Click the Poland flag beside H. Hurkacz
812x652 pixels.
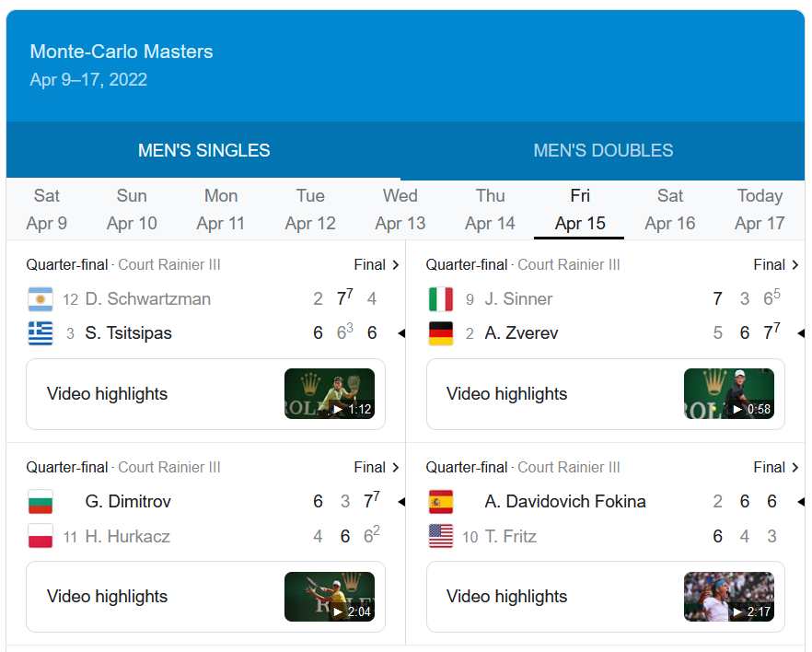41,536
